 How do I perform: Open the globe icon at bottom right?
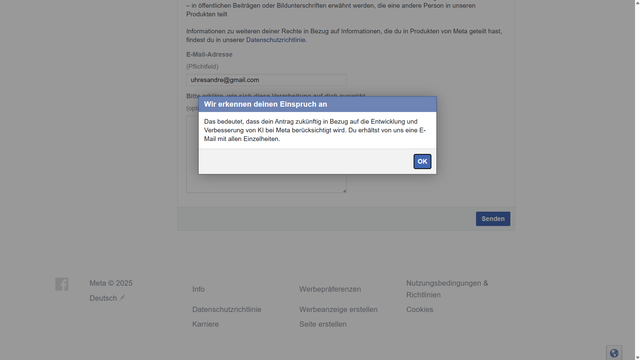[614, 353]
